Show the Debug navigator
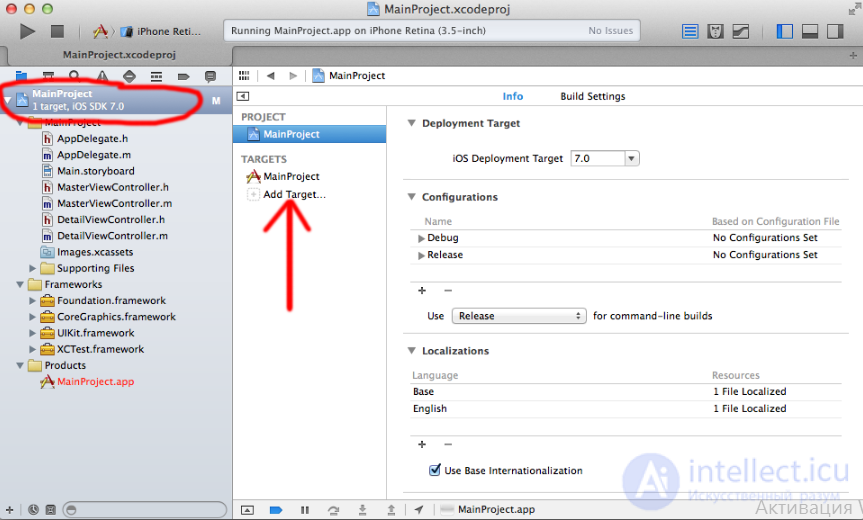Viewport: 863px width, 520px height. 156,76
